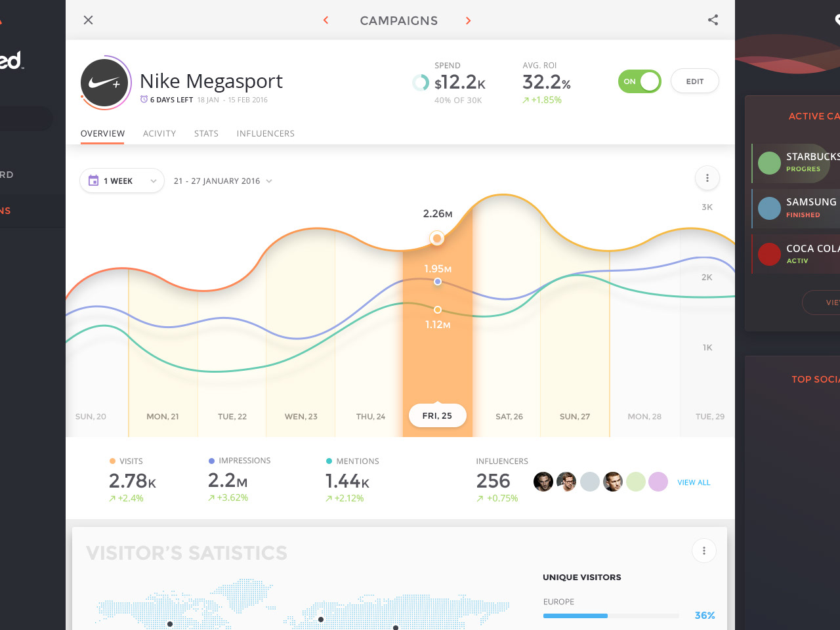
Task: Select the FRI, 25 day pill
Action: 437,415
